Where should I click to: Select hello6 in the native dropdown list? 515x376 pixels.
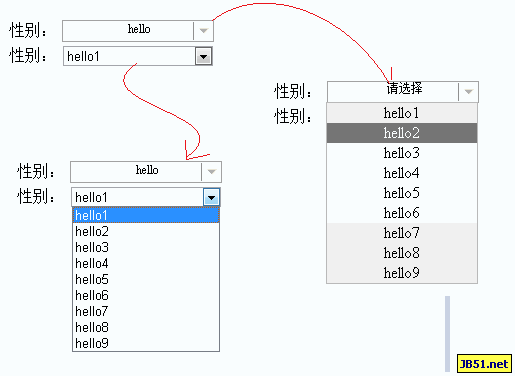tap(146, 295)
